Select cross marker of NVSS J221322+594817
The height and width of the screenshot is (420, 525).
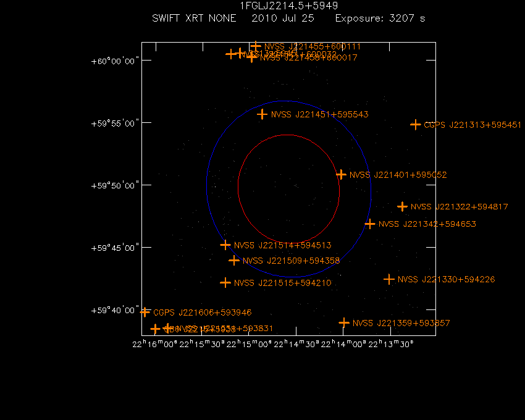(x=402, y=206)
